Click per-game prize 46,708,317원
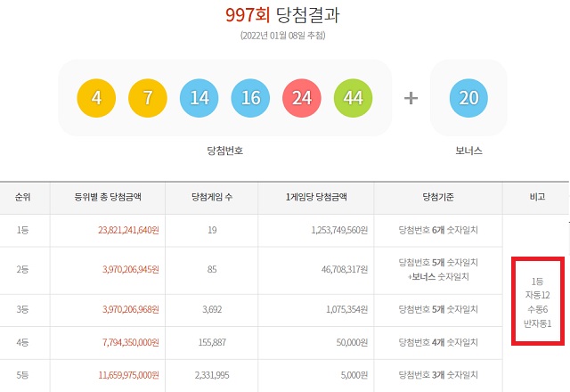This screenshot has width=570, height=392. (345, 269)
